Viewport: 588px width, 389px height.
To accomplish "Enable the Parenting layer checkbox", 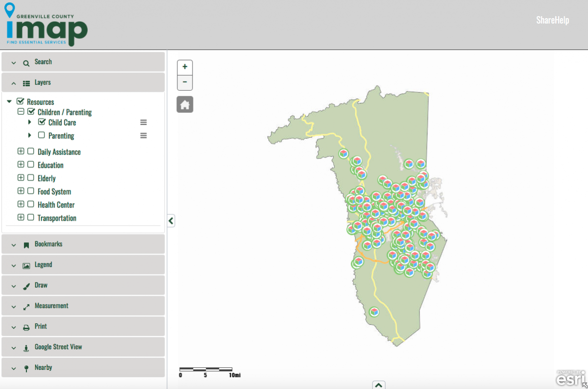I will tap(42, 135).
